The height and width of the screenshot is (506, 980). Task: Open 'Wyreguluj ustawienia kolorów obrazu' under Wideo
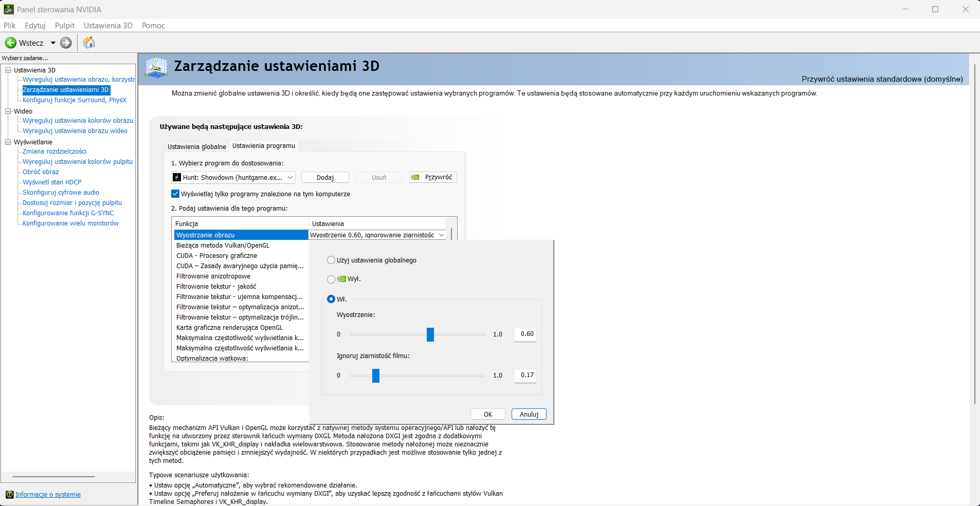click(78, 121)
